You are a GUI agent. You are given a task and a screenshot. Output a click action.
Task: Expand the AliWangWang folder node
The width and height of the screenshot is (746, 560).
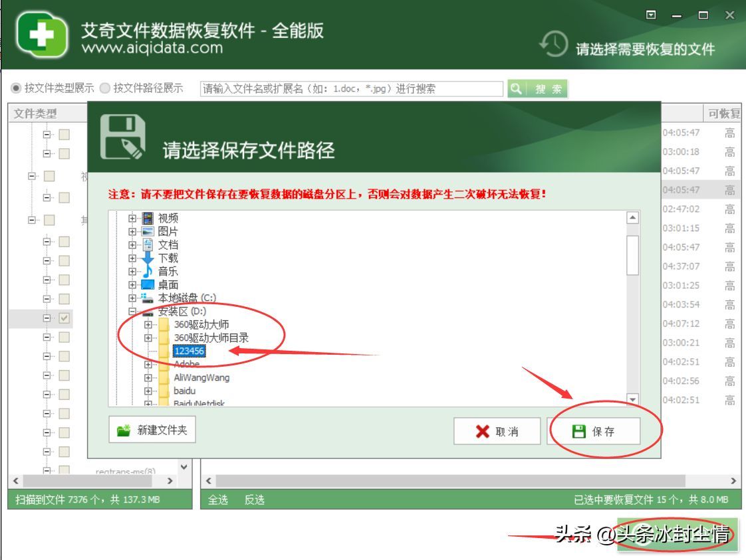pyautogui.click(x=148, y=378)
